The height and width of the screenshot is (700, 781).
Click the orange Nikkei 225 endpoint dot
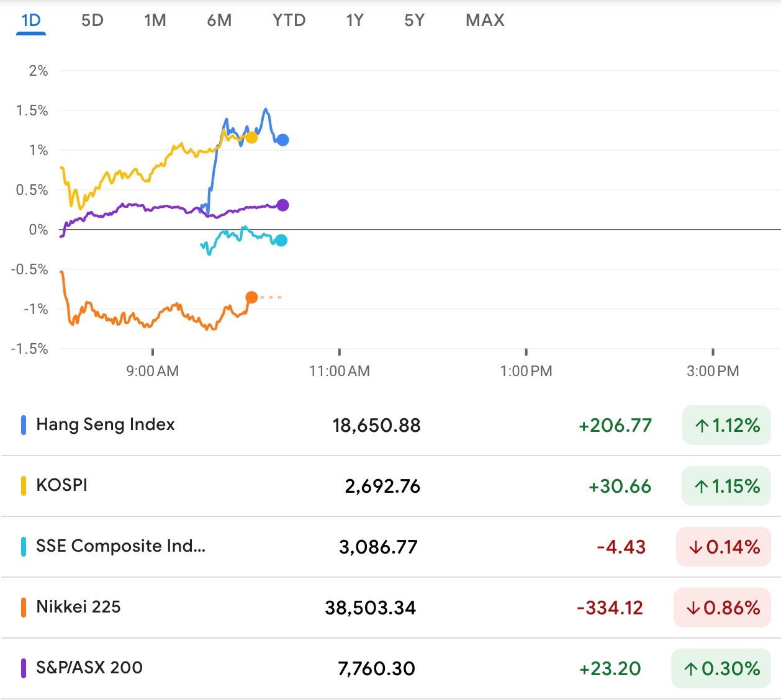tap(251, 297)
